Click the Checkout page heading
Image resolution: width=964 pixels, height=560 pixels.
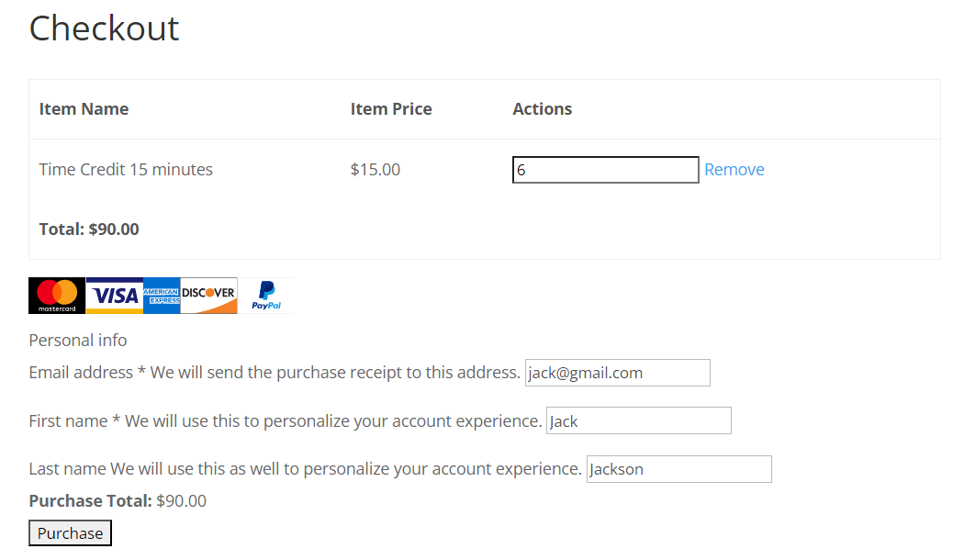click(x=104, y=28)
